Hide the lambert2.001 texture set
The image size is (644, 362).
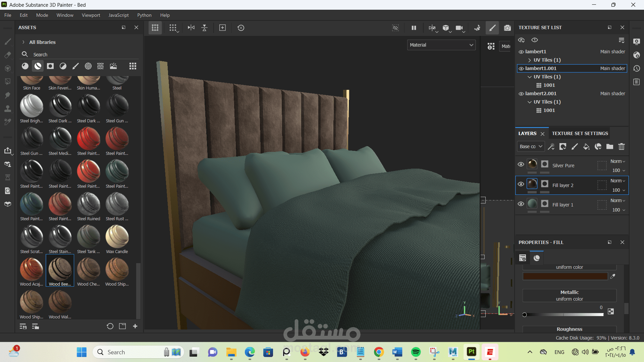(521, 94)
